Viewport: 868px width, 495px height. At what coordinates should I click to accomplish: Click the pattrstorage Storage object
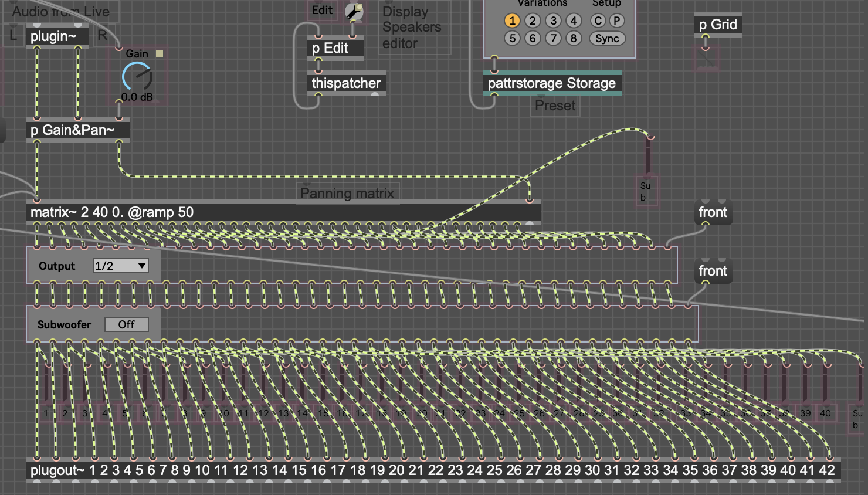point(551,83)
